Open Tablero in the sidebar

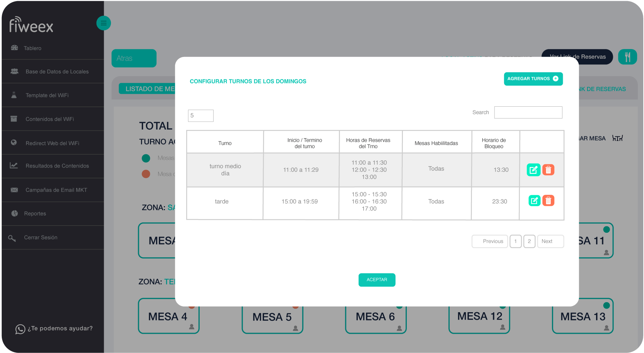coord(33,48)
